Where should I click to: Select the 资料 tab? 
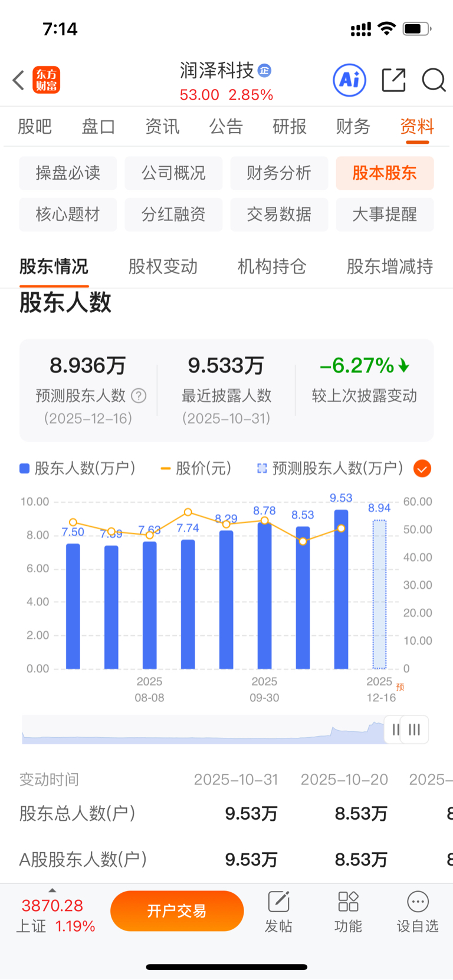417,126
